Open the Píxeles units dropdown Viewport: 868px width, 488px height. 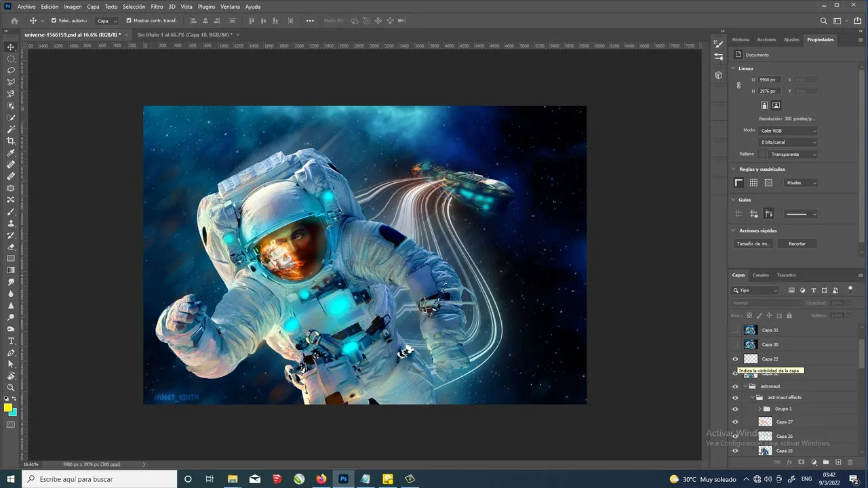pos(801,183)
